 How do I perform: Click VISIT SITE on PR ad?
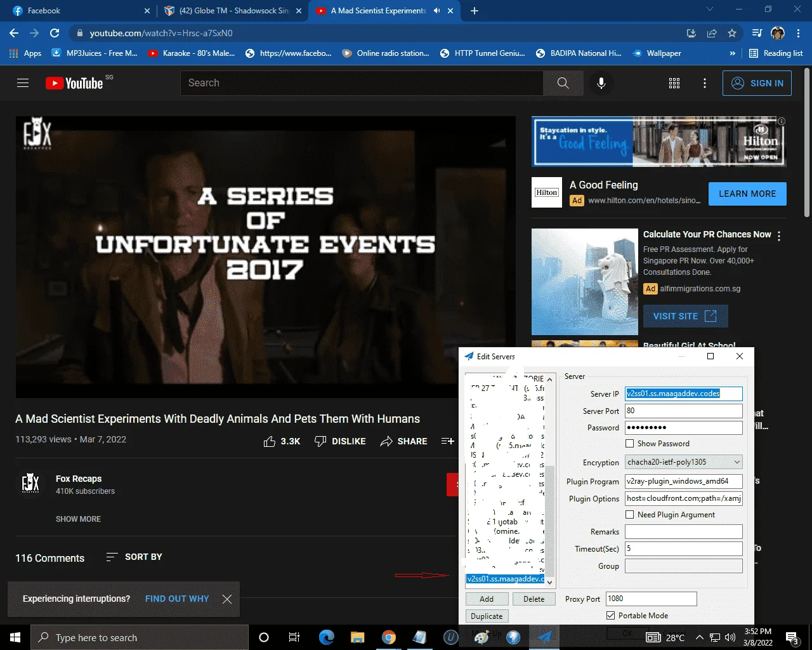coord(685,316)
